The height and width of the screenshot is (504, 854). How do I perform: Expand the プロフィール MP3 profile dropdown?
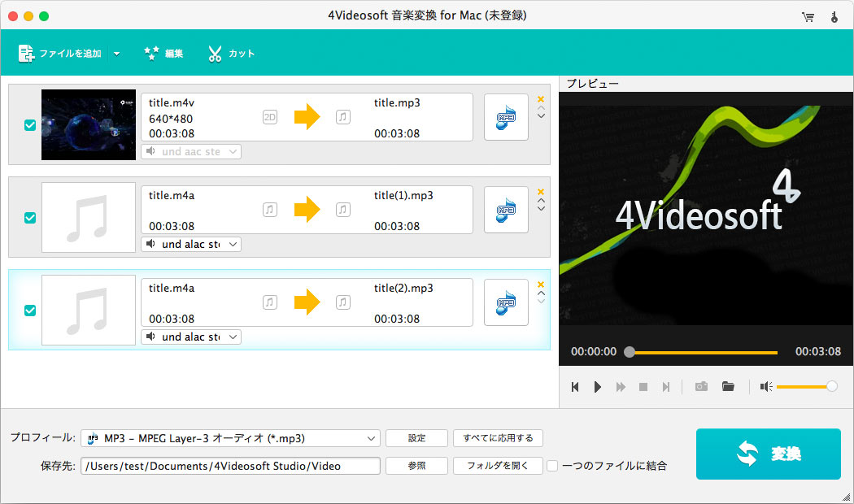click(x=230, y=438)
